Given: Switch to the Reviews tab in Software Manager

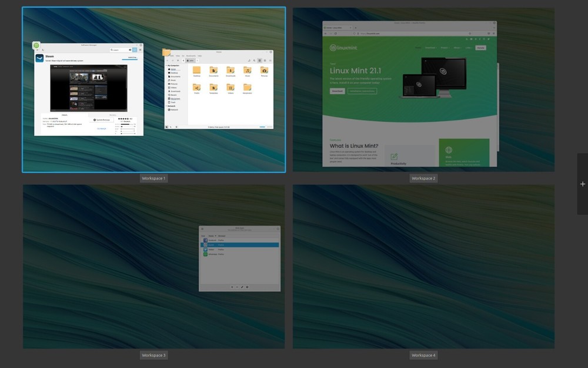Looking at the screenshot, I should pos(112,115).
